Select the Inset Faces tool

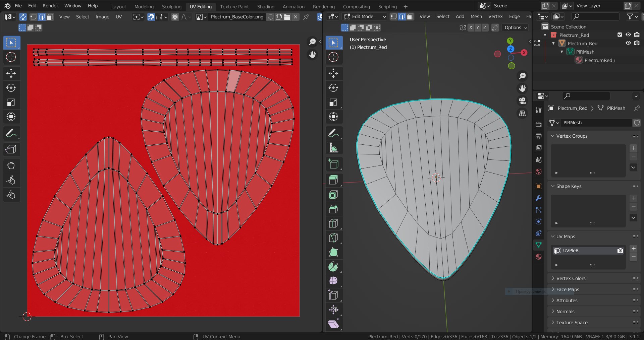coord(333,195)
